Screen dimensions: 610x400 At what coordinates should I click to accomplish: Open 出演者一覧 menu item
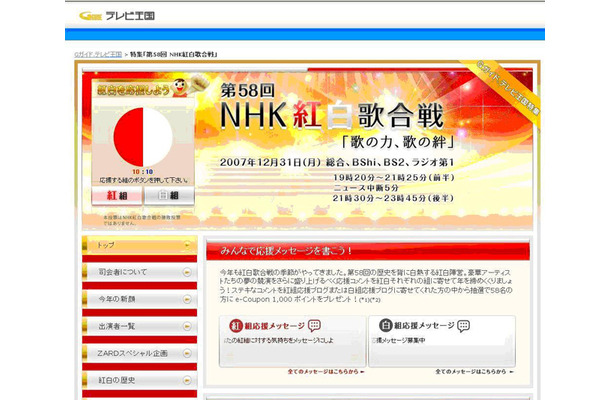tap(139, 326)
